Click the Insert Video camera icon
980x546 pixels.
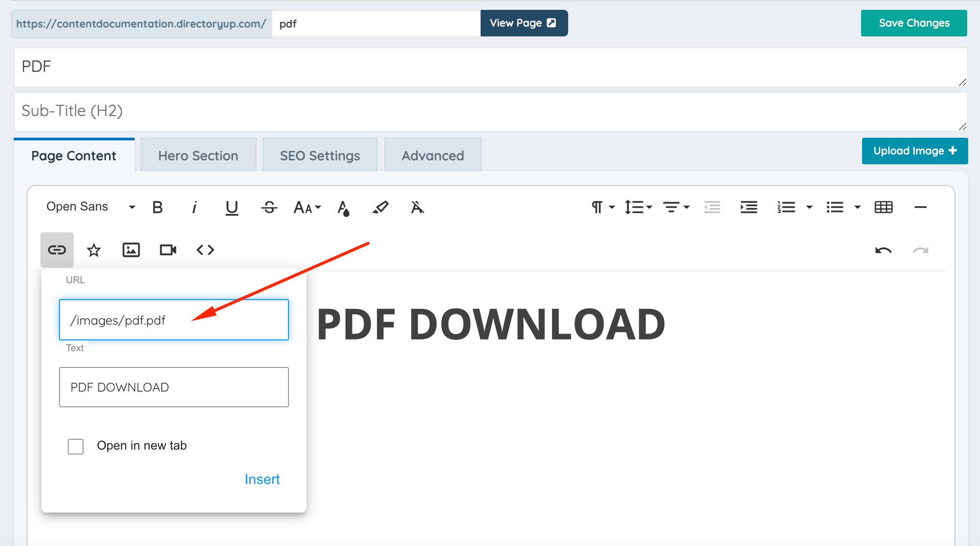tap(168, 250)
